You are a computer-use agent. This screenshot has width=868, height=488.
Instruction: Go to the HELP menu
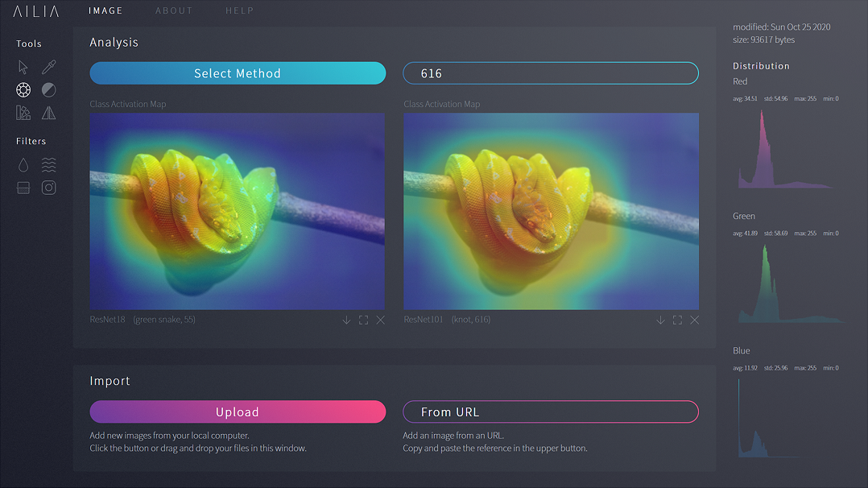pos(240,11)
